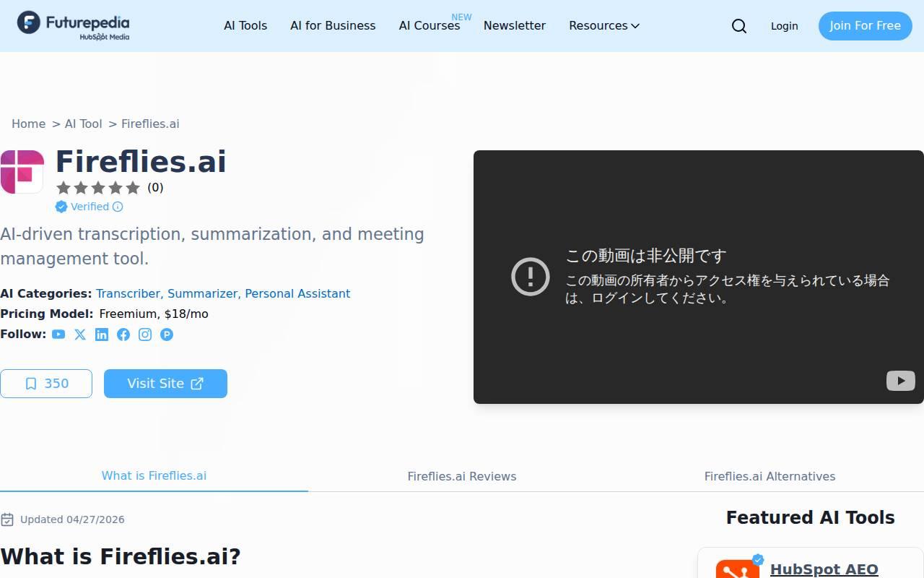Open the search magnifier icon
This screenshot has height=578, width=924.
[739, 26]
